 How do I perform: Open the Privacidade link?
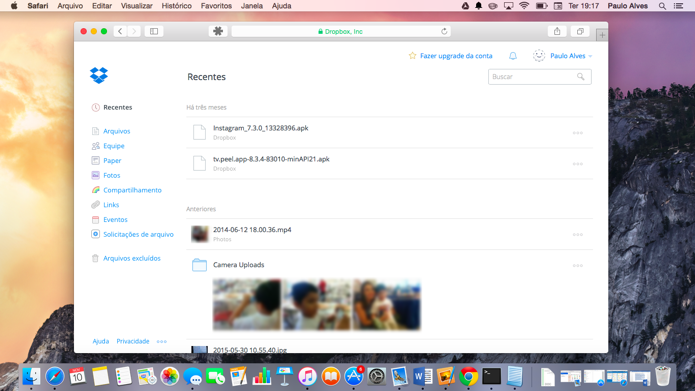133,341
